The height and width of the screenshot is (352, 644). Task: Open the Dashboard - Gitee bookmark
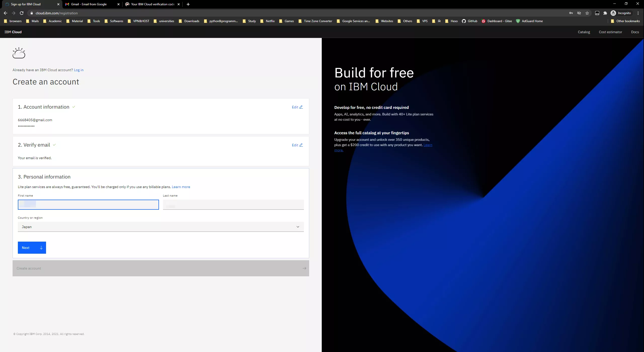497,21
